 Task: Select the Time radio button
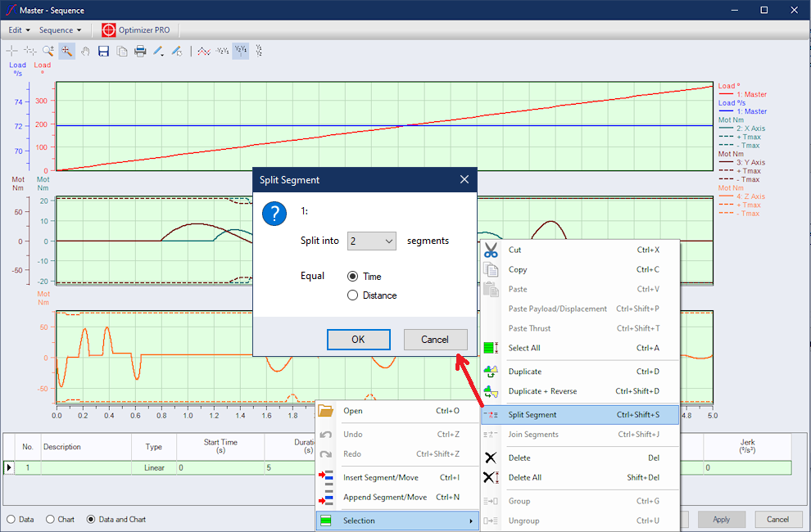(353, 277)
